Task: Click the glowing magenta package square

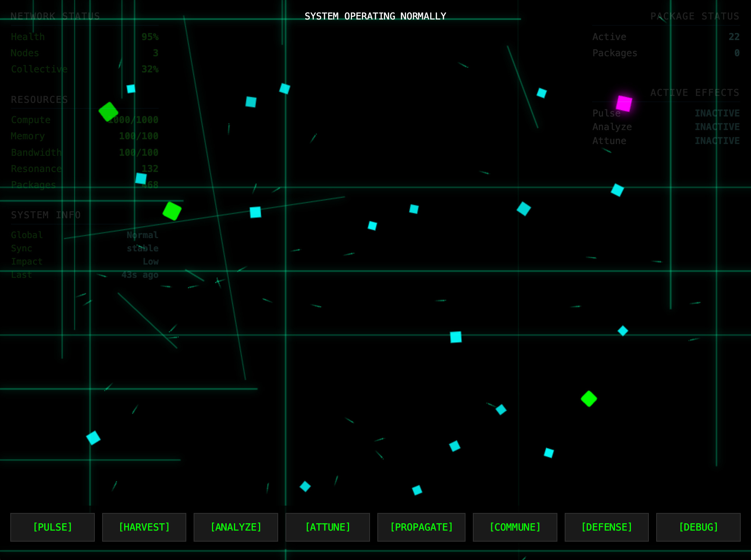Action: tap(624, 104)
